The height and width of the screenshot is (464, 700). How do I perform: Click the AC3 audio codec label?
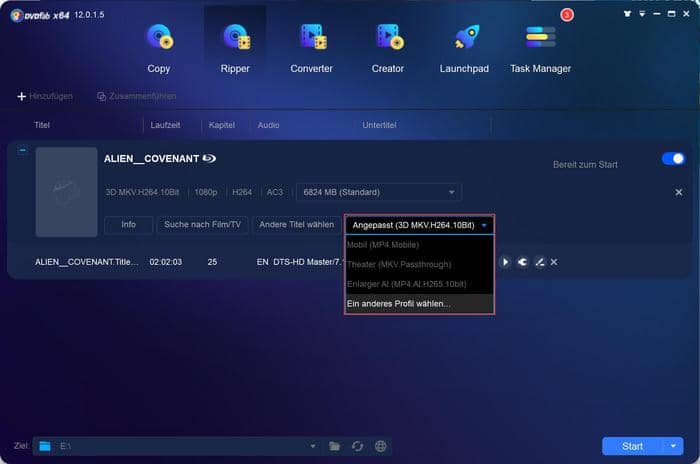click(275, 192)
